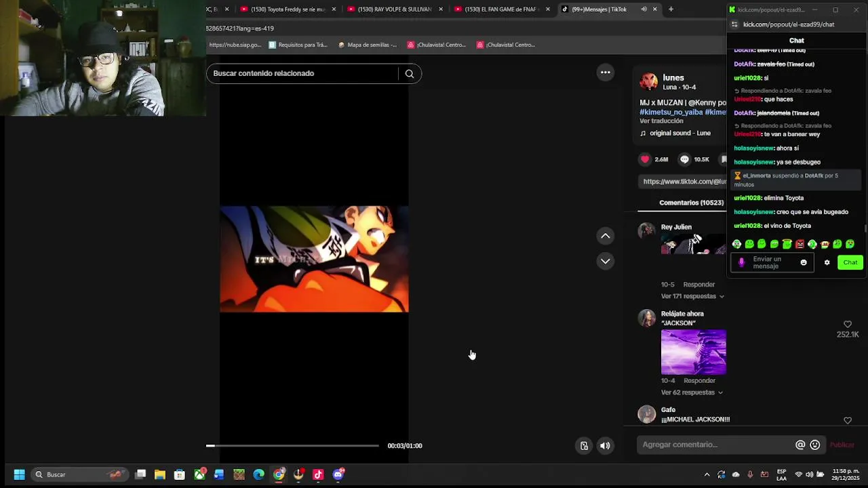Viewport: 868px width, 488px height.
Task: Expand Ver 171 respuestas under Rey Julien
Action: point(692,296)
